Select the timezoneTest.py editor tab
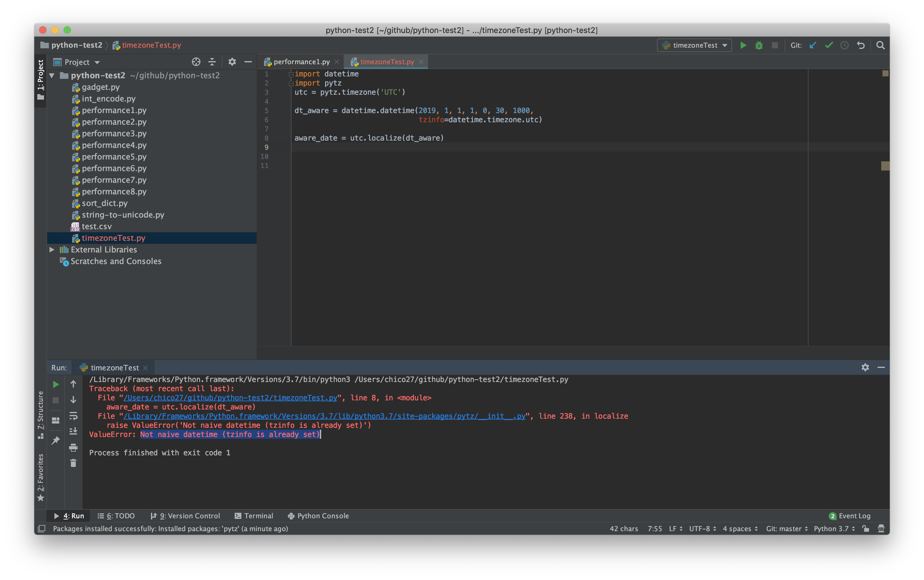Screen dimensions: 924x580 tap(386, 61)
